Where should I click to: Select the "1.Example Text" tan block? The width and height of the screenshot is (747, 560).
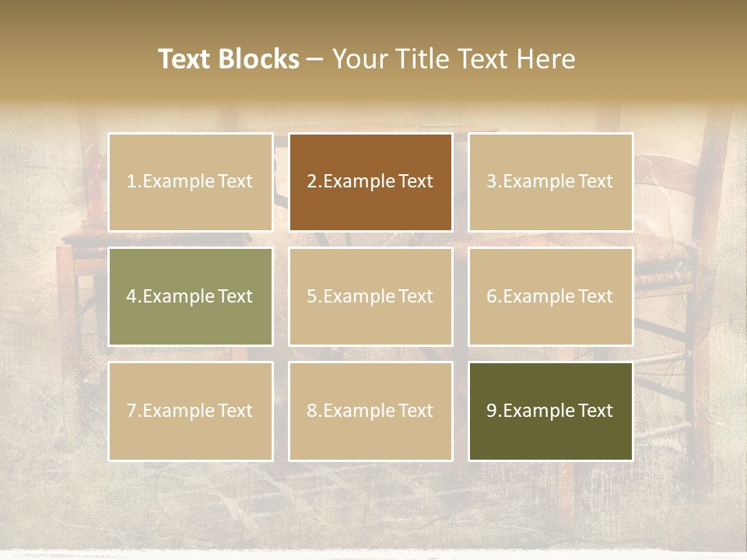pos(191,182)
